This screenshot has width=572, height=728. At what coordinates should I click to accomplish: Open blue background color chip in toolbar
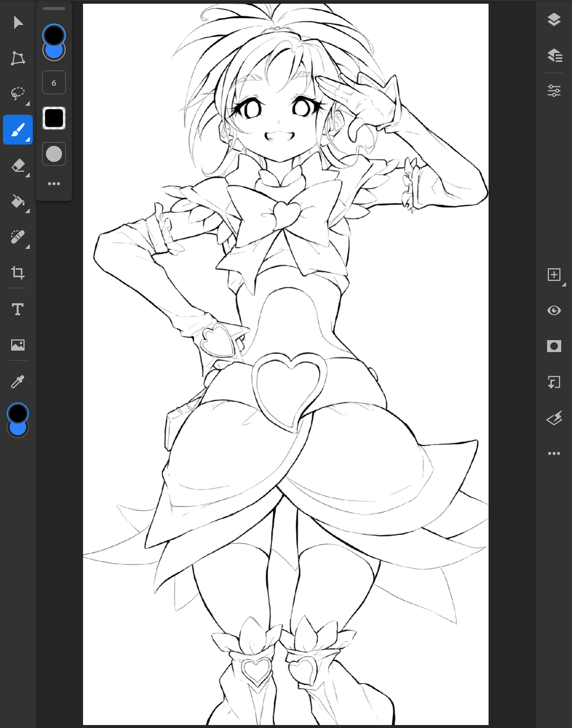tap(18, 430)
